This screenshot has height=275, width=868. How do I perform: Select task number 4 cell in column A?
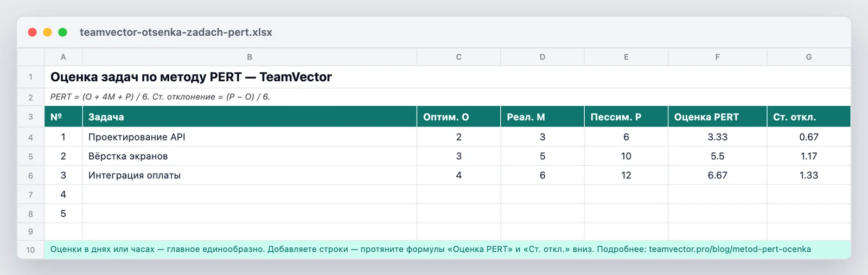63,194
